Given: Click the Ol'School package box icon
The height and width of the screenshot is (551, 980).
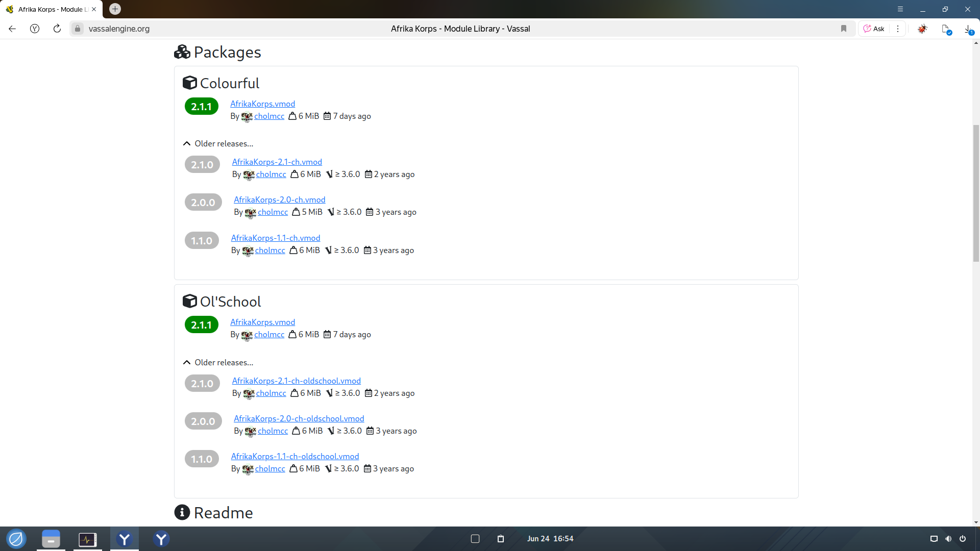Looking at the screenshot, I should pyautogui.click(x=190, y=301).
